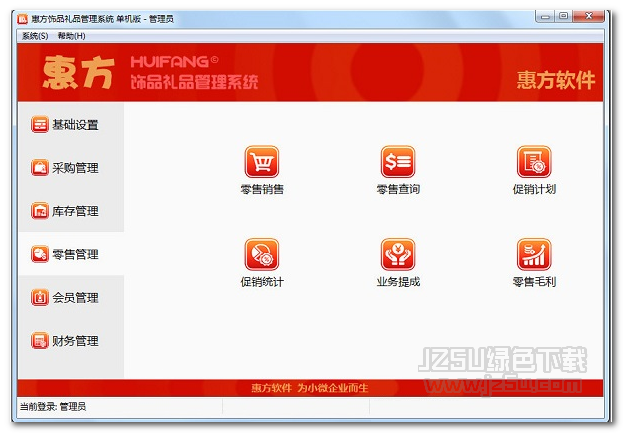This screenshot has height=433, width=623.
Task: Click the 采购管理 sidebar icon
Action: 40,167
